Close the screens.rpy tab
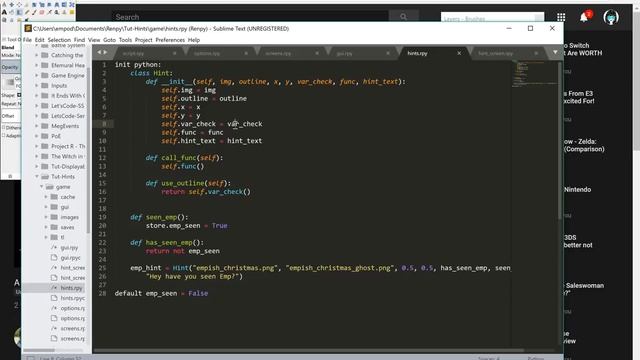 click(x=317, y=53)
